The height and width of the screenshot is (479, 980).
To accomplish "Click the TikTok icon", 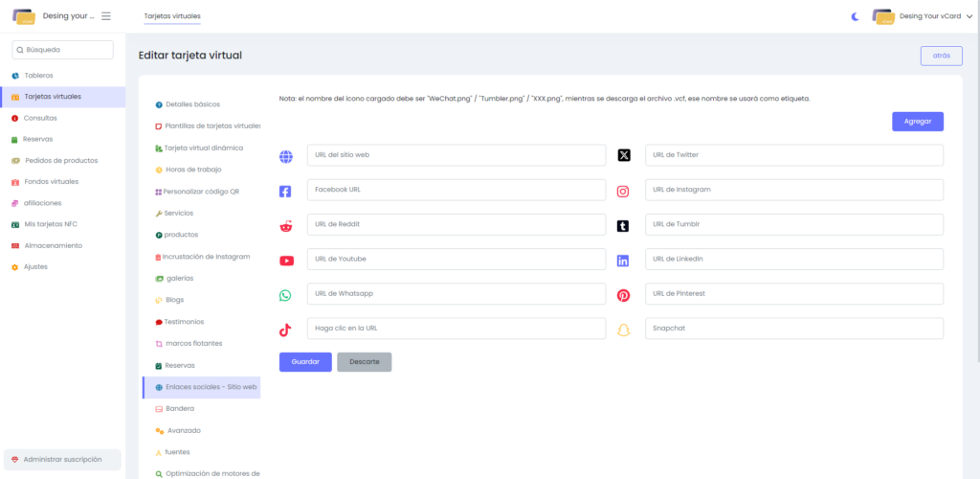I will click(285, 330).
